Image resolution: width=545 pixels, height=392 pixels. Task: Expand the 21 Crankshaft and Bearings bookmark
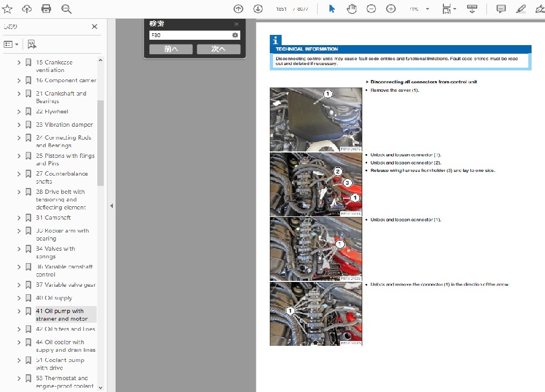[x=19, y=94]
